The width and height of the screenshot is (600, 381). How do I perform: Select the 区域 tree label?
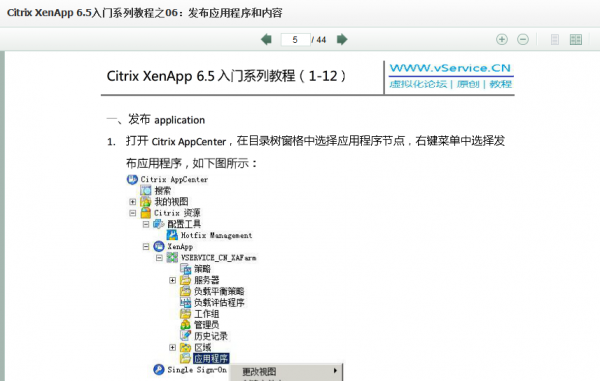pos(202,347)
